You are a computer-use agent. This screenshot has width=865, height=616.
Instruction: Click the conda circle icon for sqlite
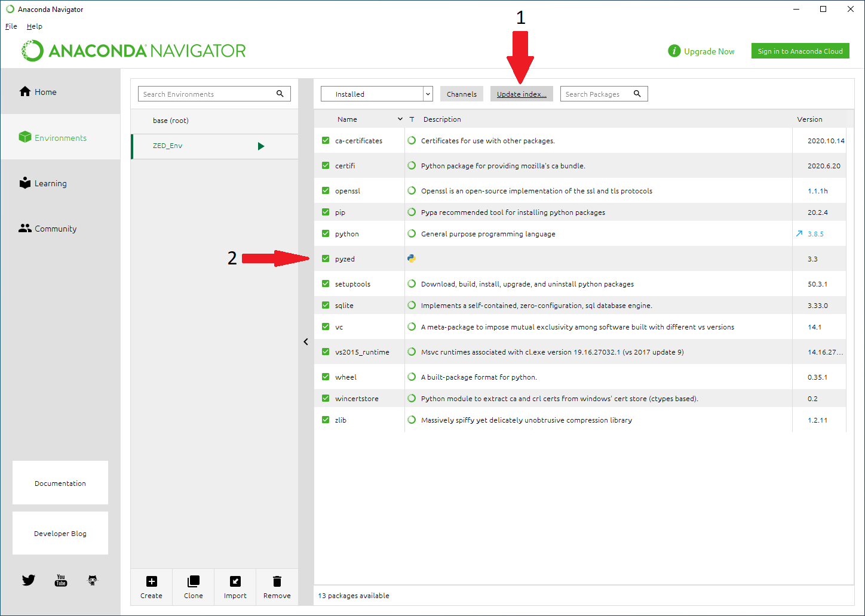[x=412, y=306]
